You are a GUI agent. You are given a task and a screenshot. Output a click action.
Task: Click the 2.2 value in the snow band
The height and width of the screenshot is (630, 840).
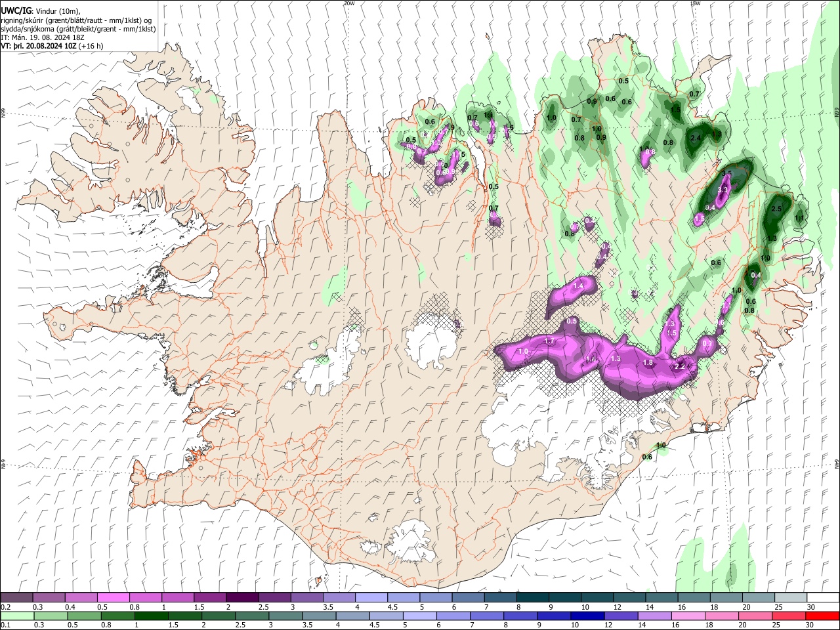681,366
